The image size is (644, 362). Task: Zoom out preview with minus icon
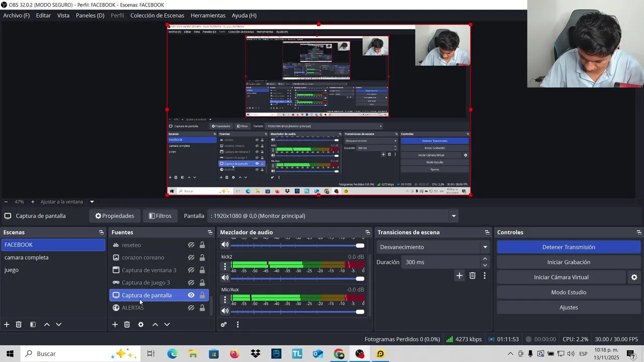pos(6,202)
